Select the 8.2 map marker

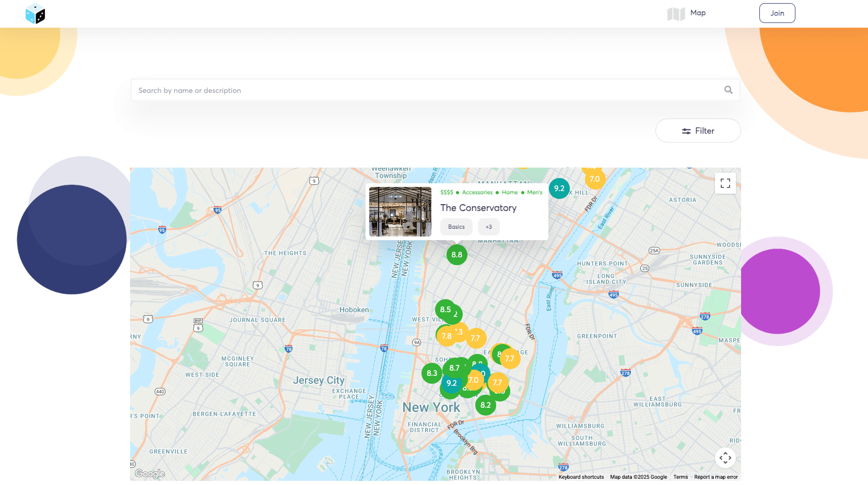(x=486, y=405)
